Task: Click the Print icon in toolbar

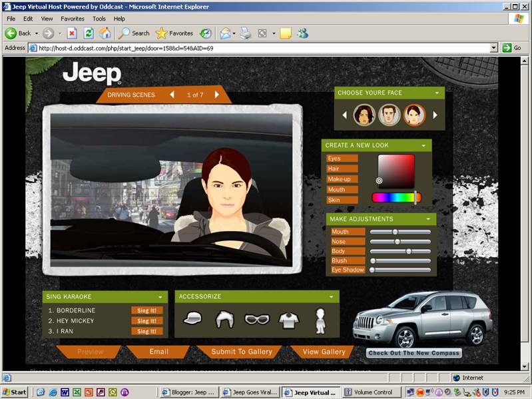Action: [246, 33]
